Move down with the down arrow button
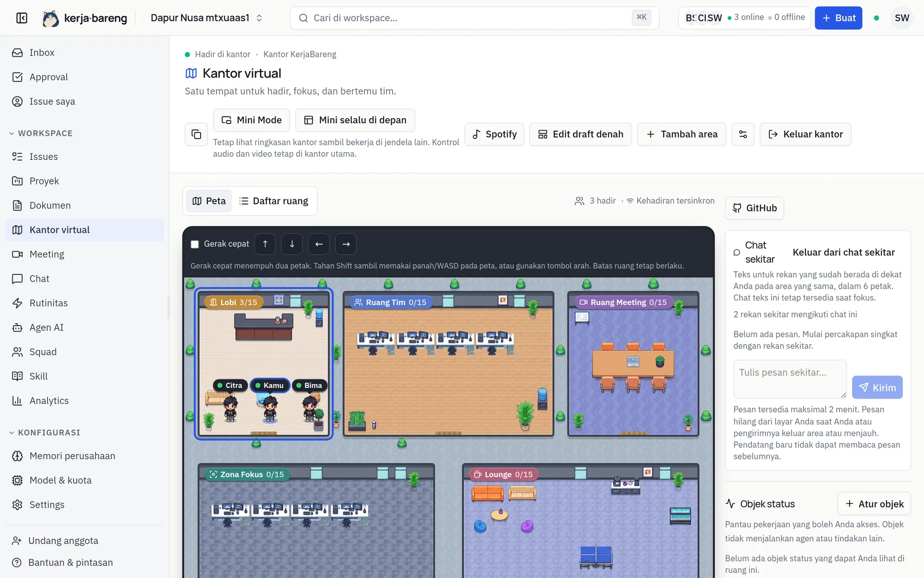 [x=292, y=244]
